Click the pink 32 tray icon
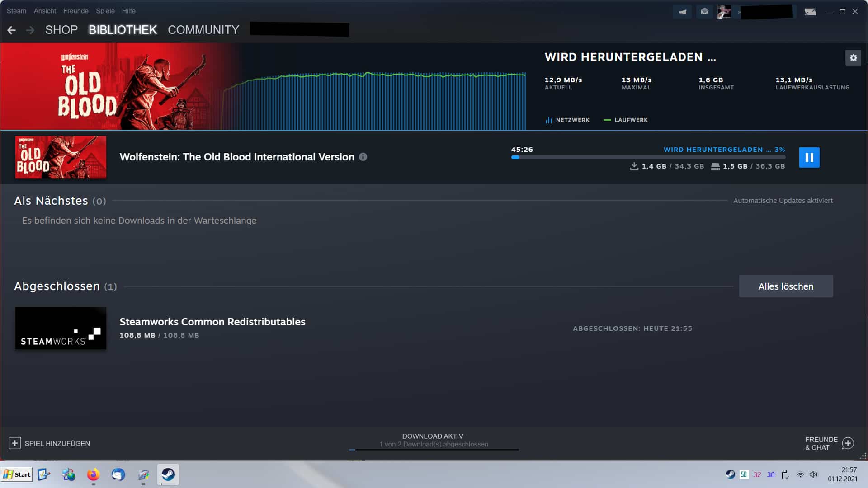Image resolution: width=868 pixels, height=488 pixels. [x=757, y=475]
